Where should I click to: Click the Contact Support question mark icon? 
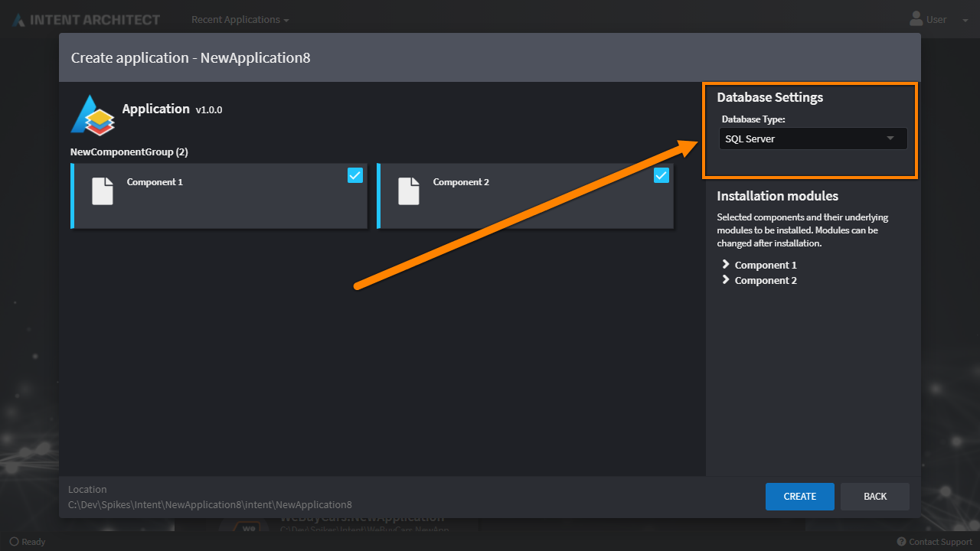tap(901, 542)
